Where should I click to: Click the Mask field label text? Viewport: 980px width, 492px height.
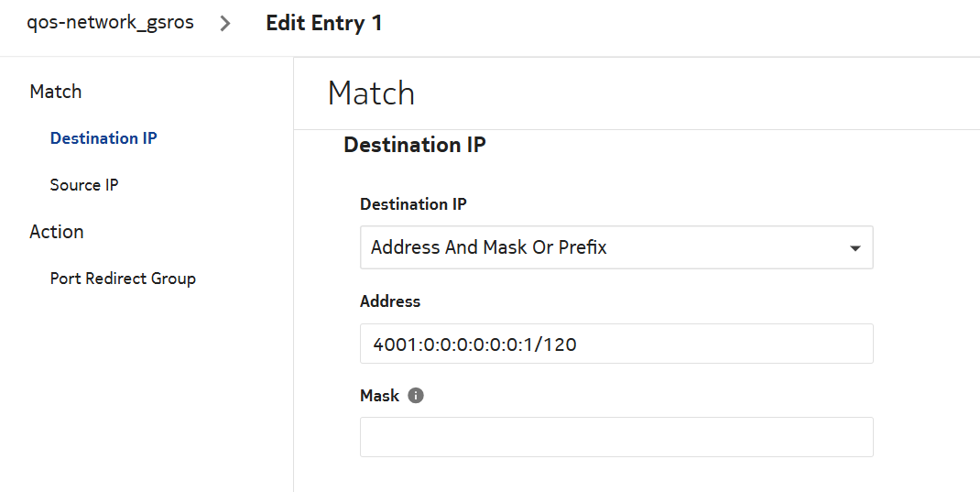[379, 396]
